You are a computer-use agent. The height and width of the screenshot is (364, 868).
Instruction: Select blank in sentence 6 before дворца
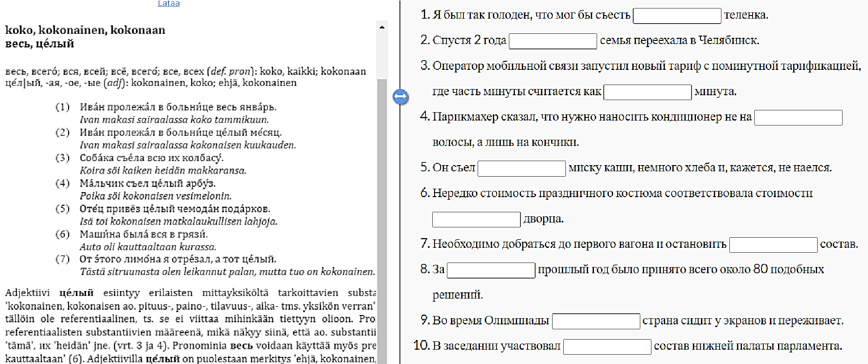(476, 219)
